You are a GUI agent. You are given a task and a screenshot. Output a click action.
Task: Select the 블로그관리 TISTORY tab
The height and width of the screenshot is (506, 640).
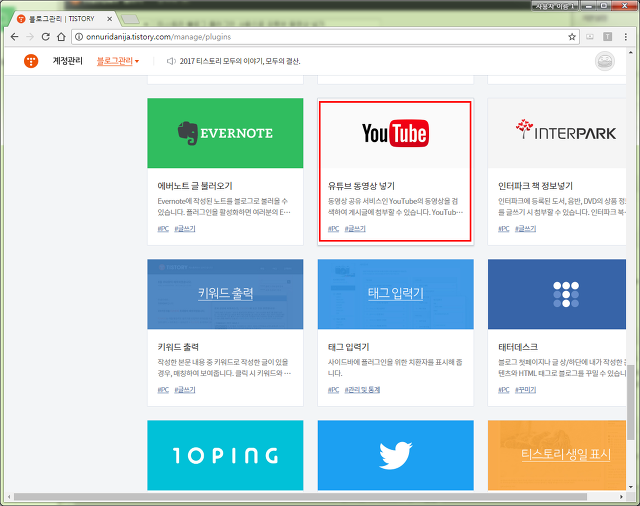[61, 19]
